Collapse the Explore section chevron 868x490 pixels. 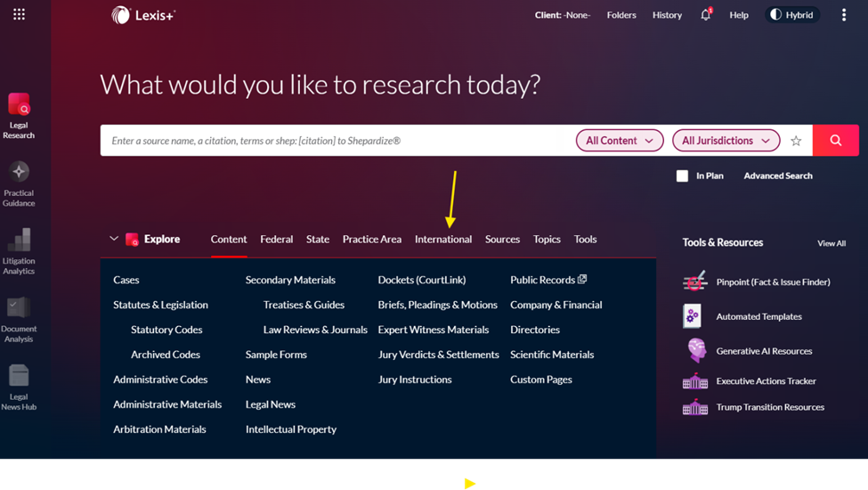[113, 239]
